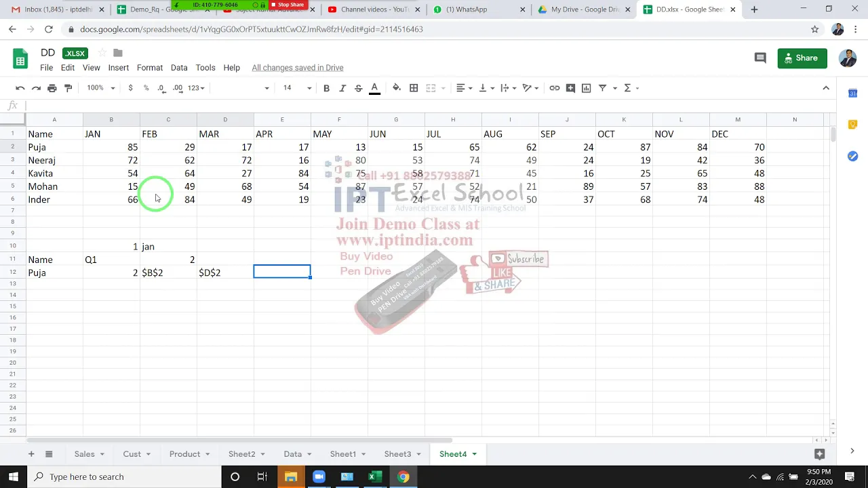Screen dimensions: 868x488
Task: Click the Add Sheet plus button
Action: [x=31, y=454]
